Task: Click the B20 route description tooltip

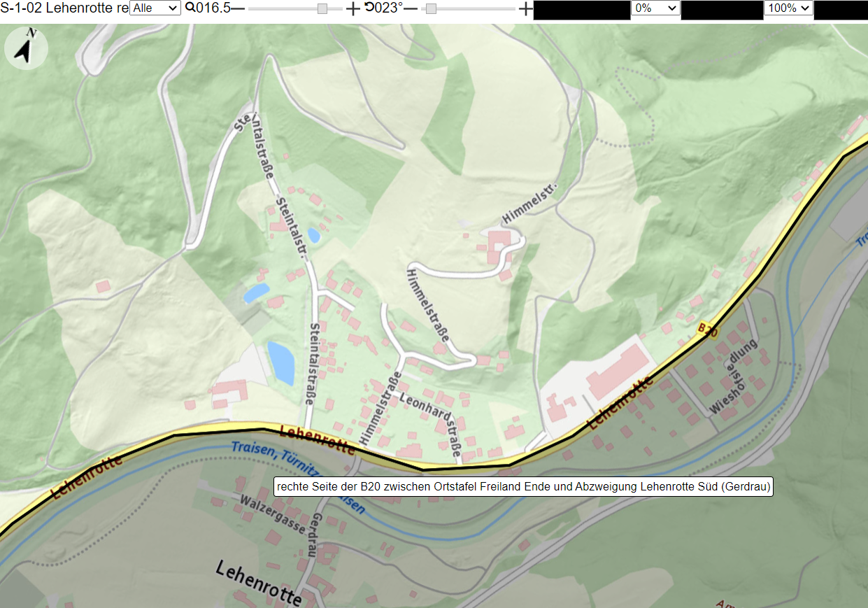Action: pyautogui.click(x=523, y=486)
